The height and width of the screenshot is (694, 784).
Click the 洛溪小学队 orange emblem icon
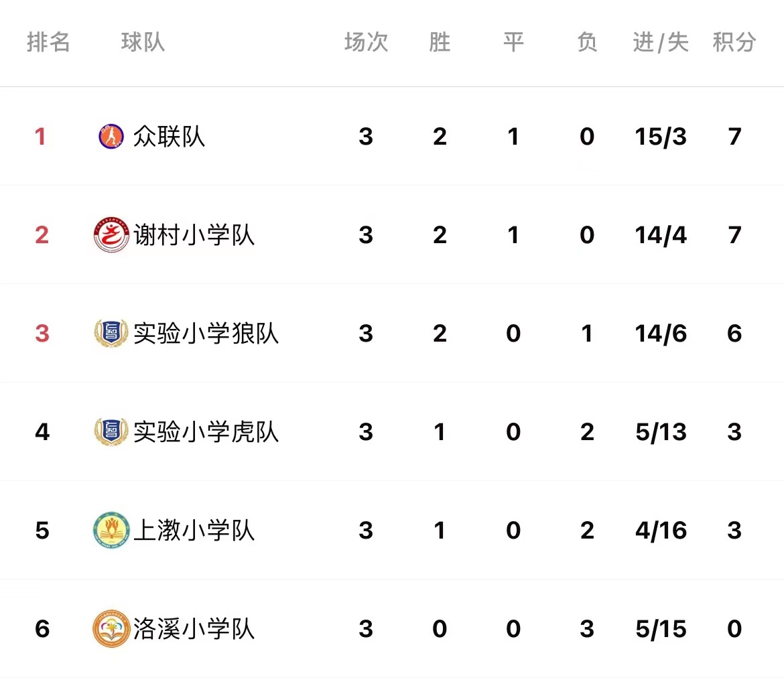tap(111, 628)
